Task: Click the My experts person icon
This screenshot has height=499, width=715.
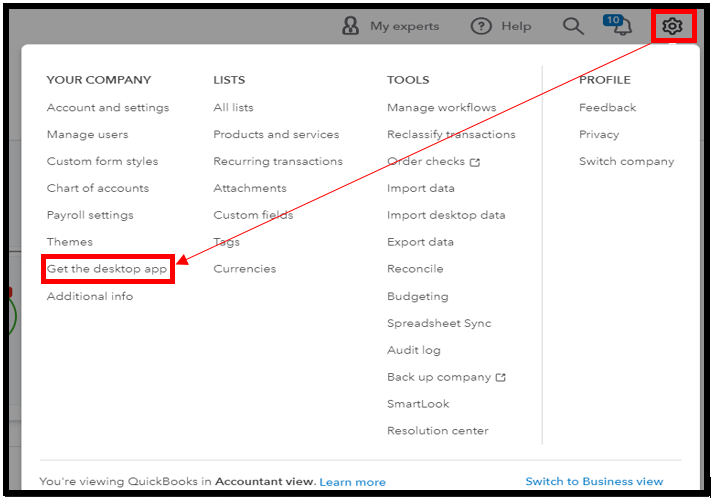Action: [x=350, y=26]
